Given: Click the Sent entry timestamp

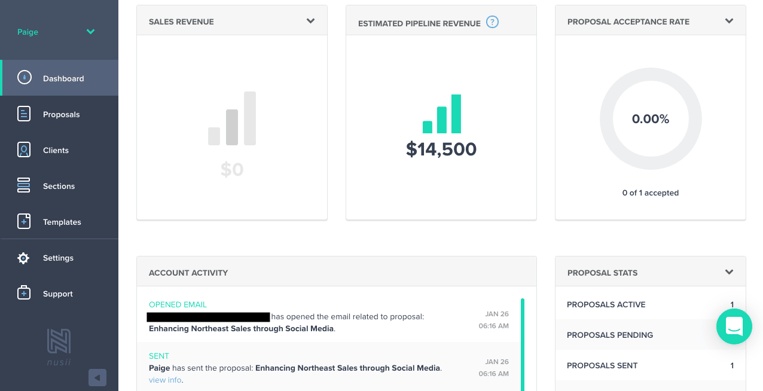Looking at the screenshot, I should click(x=494, y=368).
